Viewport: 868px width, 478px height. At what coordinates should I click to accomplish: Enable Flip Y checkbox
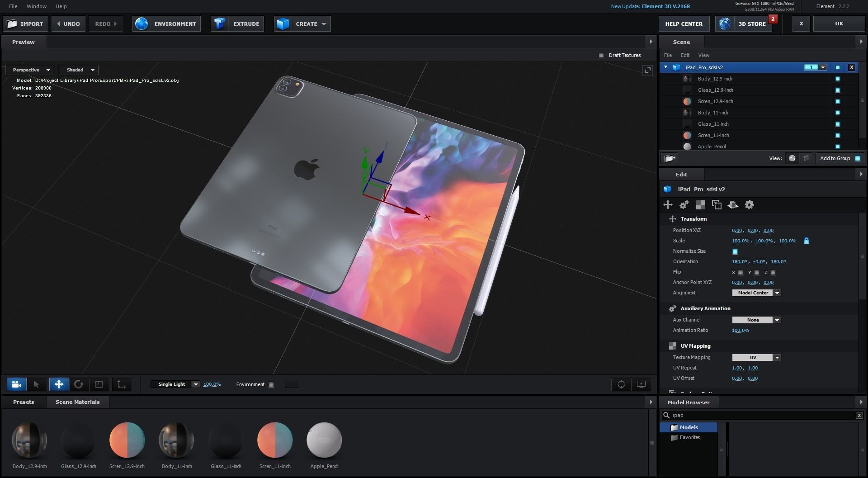coord(757,273)
